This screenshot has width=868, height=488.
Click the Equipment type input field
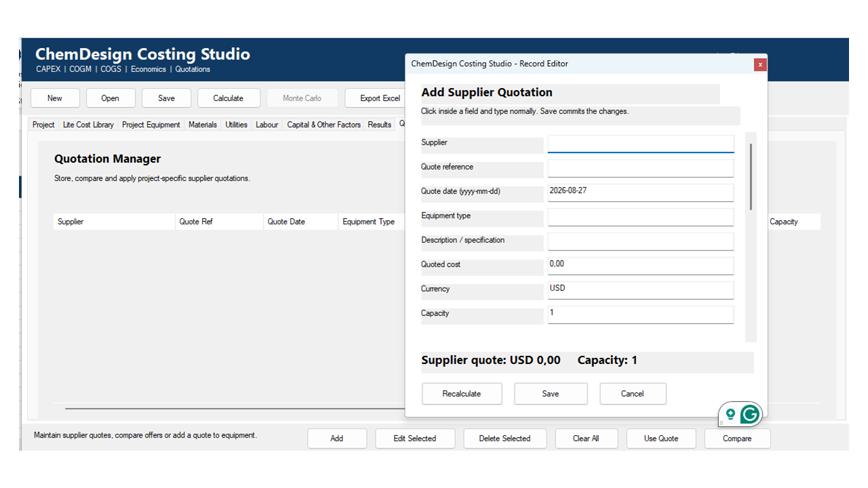[641, 217]
